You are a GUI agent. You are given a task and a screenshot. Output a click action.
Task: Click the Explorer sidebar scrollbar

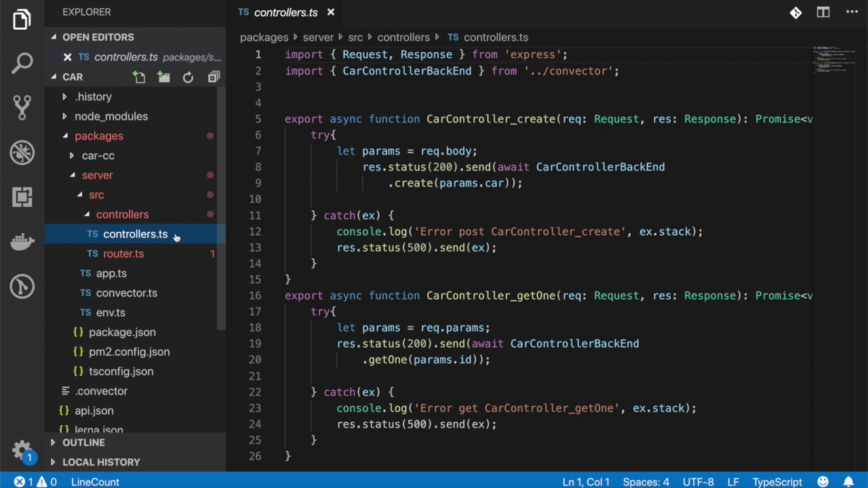click(220, 210)
